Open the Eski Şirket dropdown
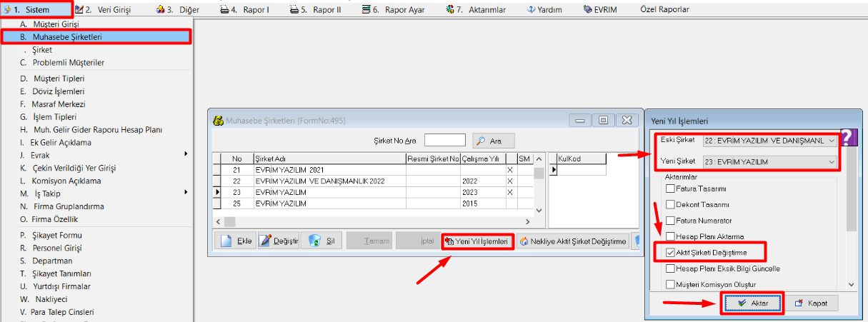This screenshot has height=322, width=868. point(769,141)
